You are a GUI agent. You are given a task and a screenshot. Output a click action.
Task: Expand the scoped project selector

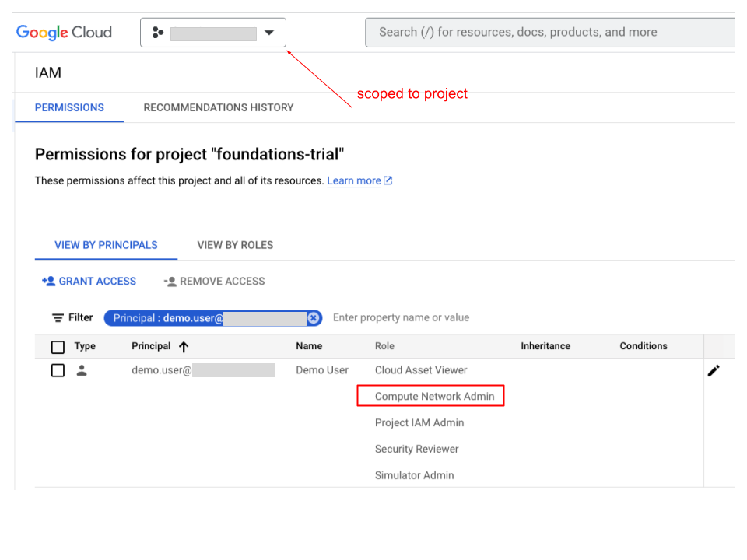[x=213, y=32]
